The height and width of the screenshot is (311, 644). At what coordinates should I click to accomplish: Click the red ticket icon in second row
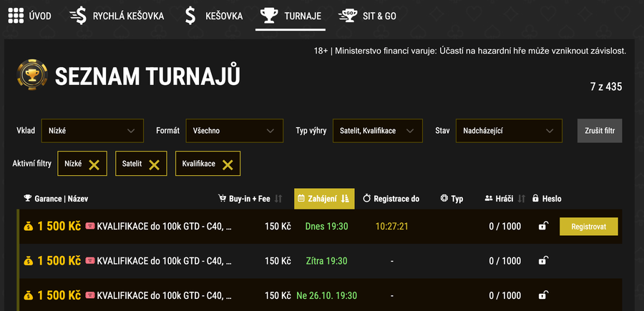coord(90,261)
